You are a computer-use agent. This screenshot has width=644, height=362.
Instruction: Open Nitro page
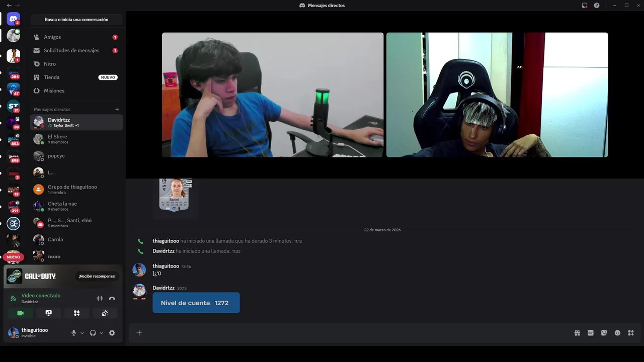click(76, 64)
